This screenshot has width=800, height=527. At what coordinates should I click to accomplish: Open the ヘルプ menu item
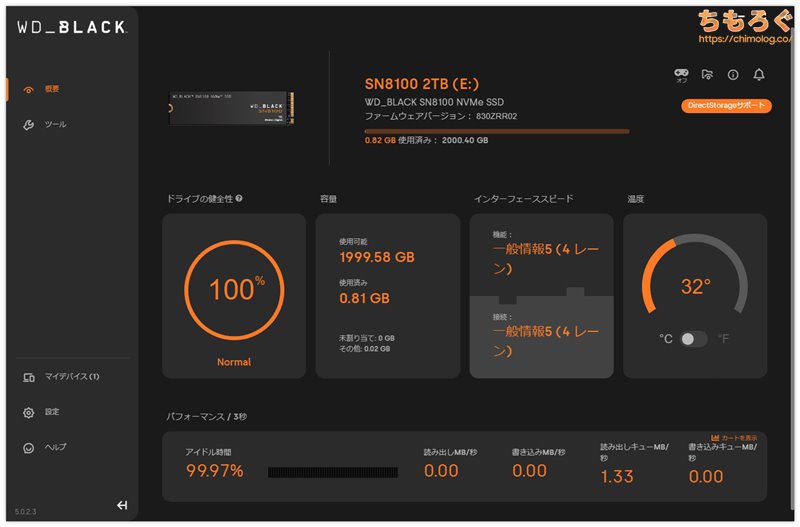tap(55, 447)
